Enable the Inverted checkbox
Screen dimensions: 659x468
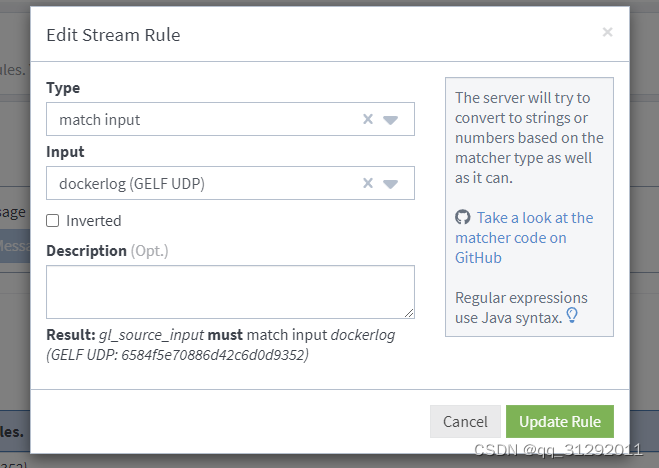[53, 221]
